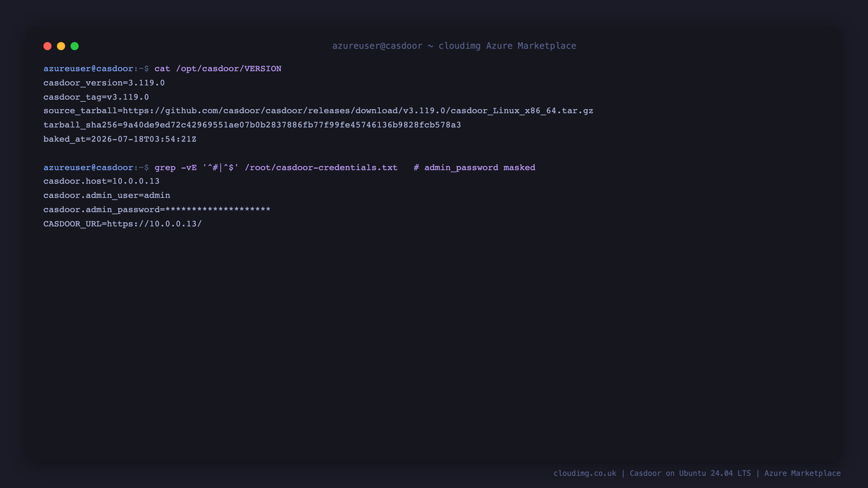Click the green maximize window dot
This screenshot has width=868, height=488.
[75, 46]
